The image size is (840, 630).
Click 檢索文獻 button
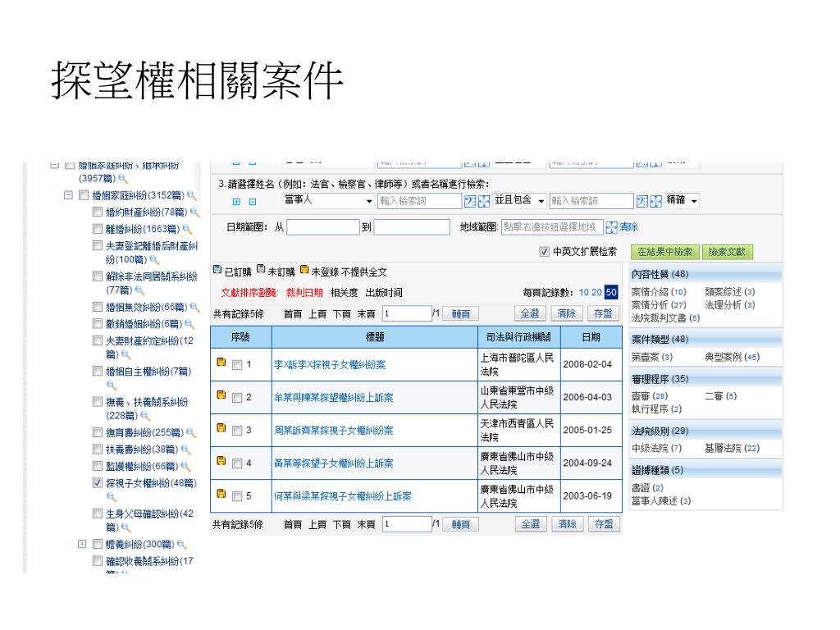[x=727, y=252]
